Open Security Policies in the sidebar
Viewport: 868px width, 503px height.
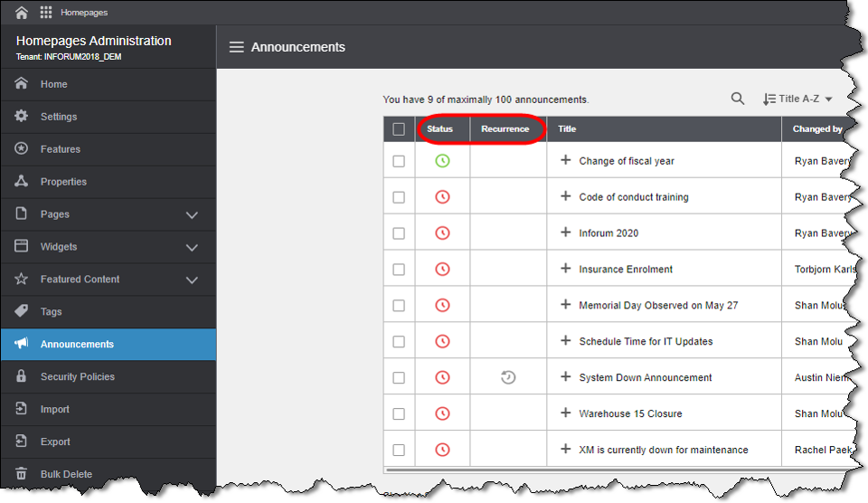click(x=108, y=376)
